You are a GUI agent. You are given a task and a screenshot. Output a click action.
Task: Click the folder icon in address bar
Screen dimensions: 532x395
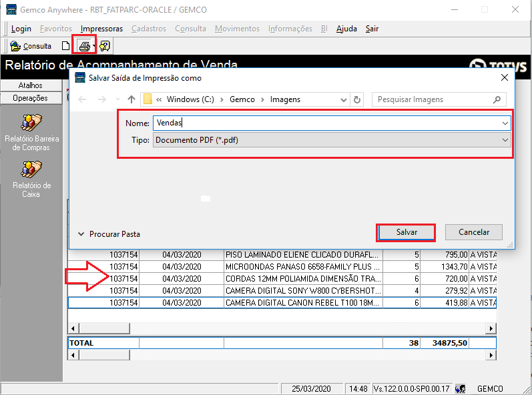[148, 99]
